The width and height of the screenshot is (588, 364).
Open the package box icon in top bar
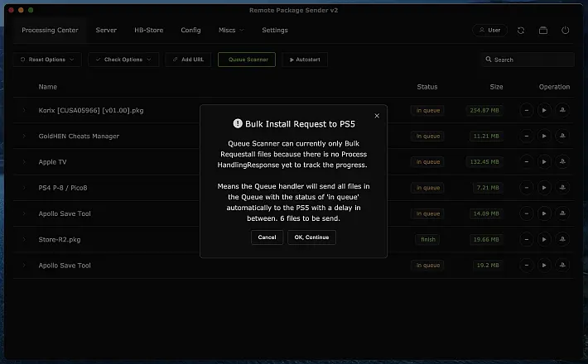click(x=543, y=31)
